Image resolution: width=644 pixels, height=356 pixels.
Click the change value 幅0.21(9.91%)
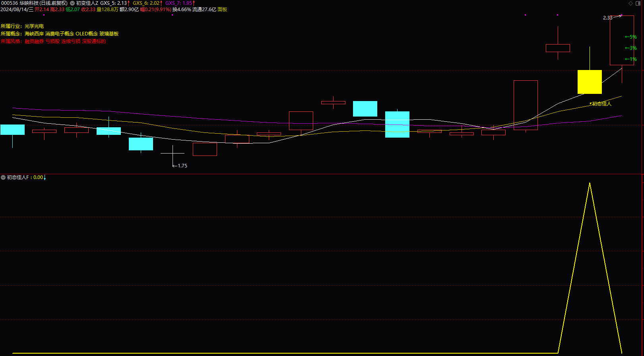[x=156, y=10]
